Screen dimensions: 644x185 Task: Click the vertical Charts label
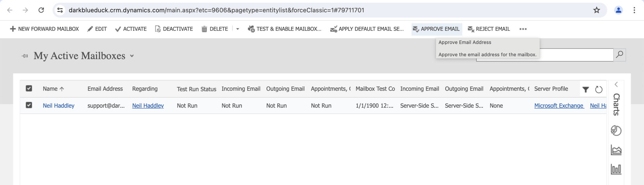pyautogui.click(x=616, y=104)
